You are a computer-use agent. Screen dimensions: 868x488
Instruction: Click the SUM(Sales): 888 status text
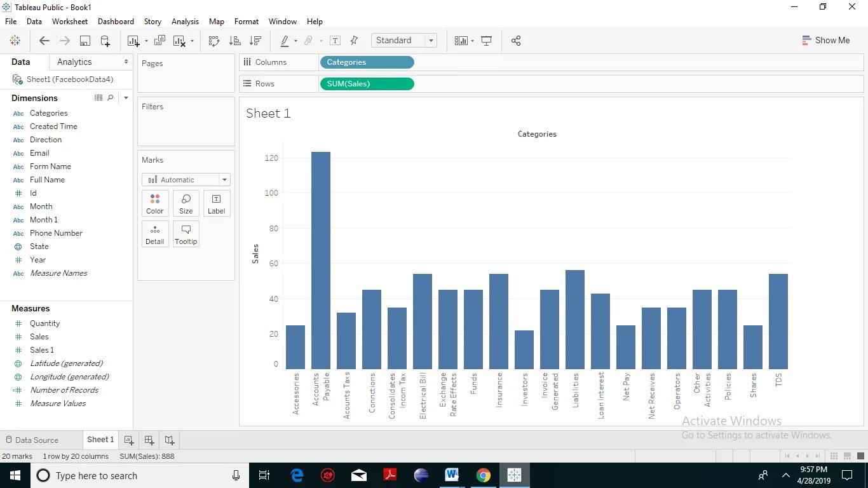(x=147, y=456)
